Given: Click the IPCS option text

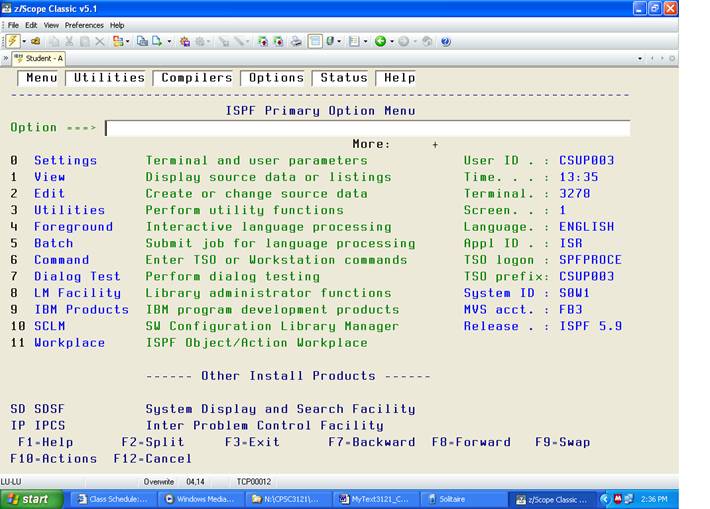Looking at the screenshot, I should point(50,426).
